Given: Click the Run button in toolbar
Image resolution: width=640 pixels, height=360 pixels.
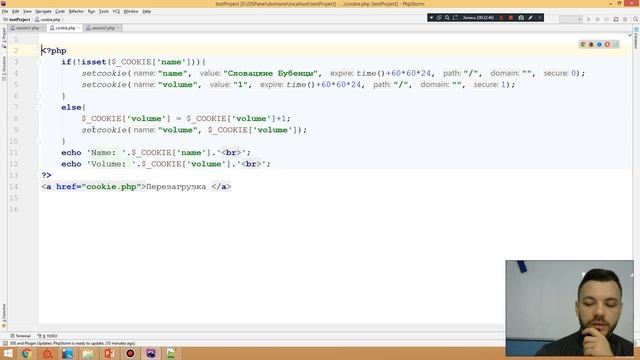Looking at the screenshot, I should coord(589,19).
